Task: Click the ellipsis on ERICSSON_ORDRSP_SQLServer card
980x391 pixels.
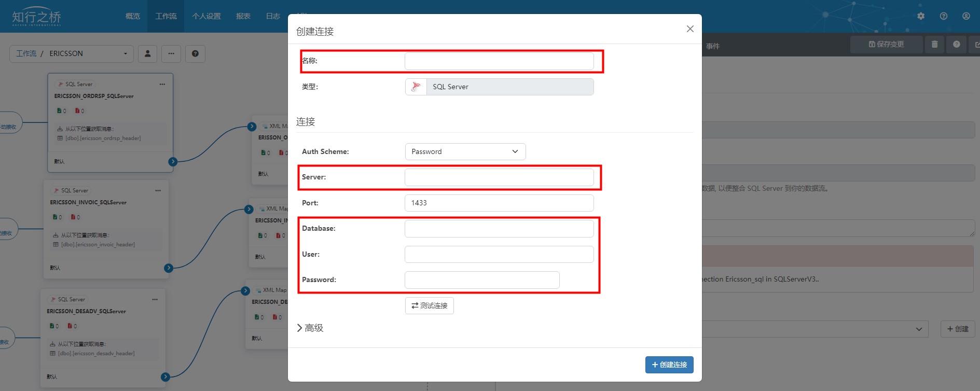Action: (162, 84)
